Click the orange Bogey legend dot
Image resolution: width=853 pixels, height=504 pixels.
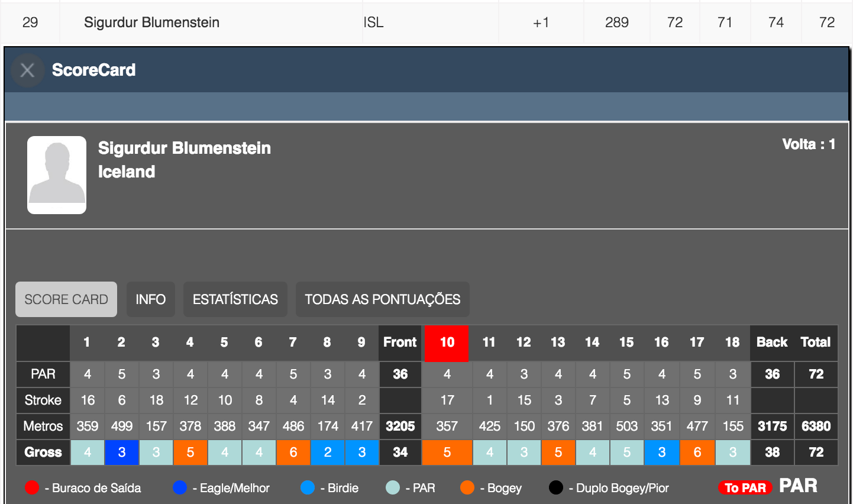click(x=467, y=487)
